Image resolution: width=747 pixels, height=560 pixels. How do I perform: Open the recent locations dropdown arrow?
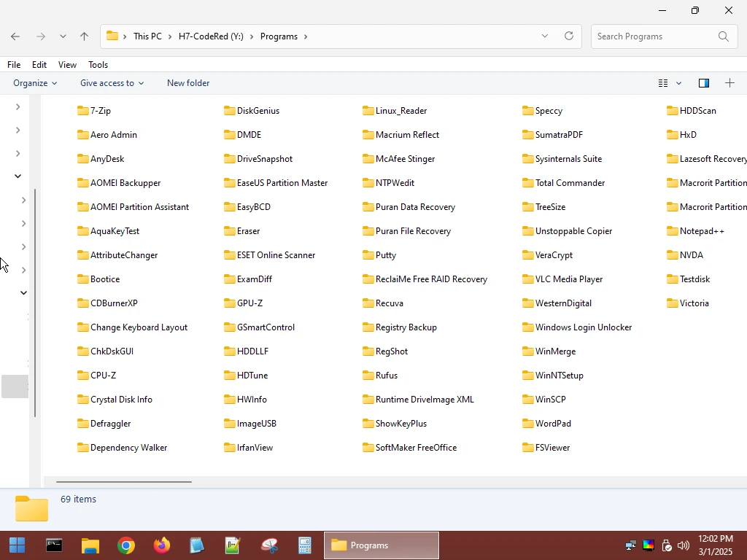tap(63, 36)
